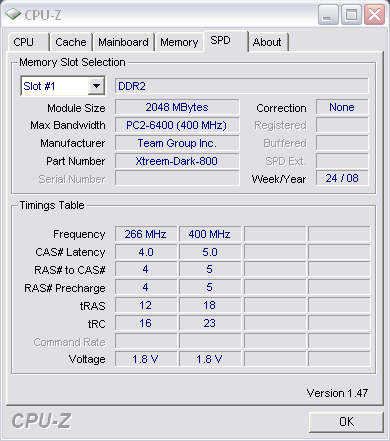Select the Memory tab
The width and height of the screenshot is (390, 441).
coord(179,42)
